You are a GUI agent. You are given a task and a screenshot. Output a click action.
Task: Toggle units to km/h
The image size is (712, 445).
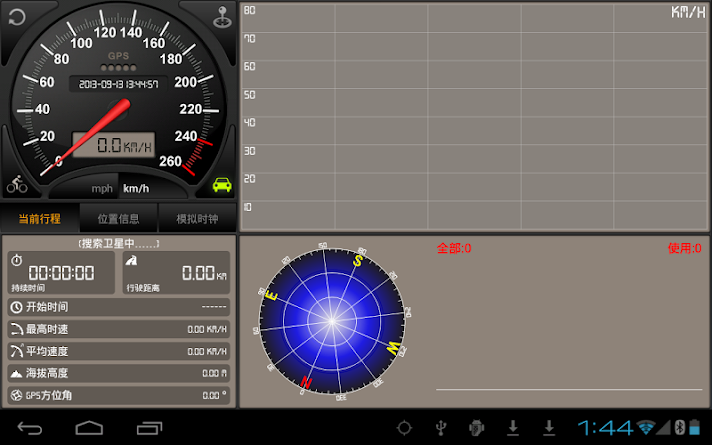[x=136, y=188]
